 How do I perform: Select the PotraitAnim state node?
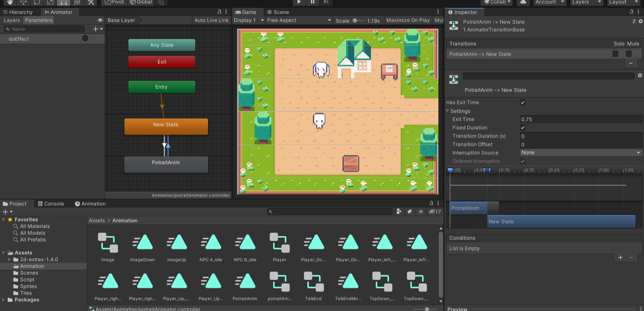pos(166,164)
